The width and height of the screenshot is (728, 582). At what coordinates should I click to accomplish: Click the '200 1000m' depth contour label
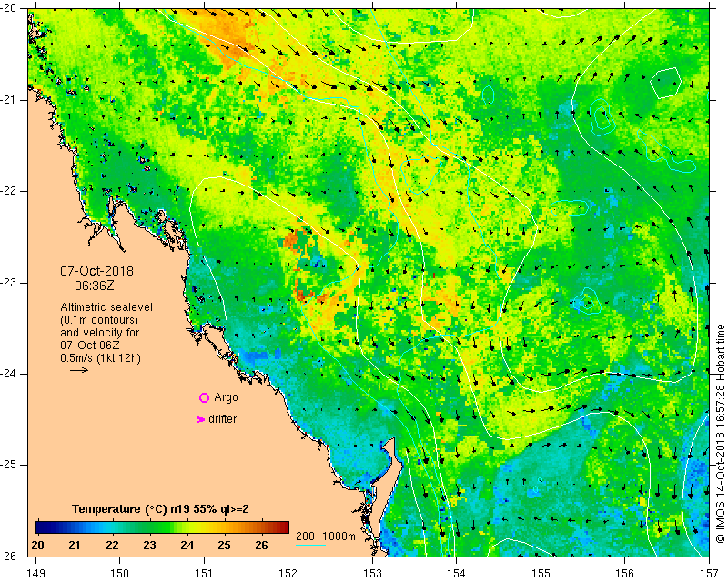[x=326, y=537]
